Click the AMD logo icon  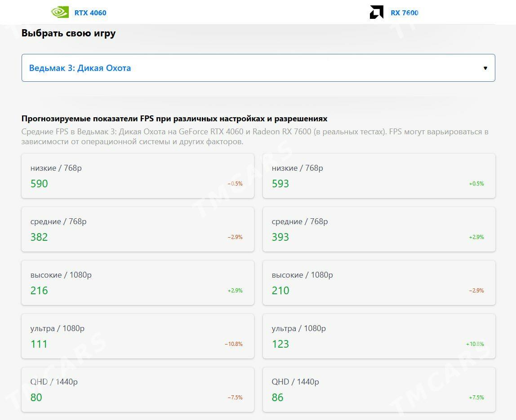(x=377, y=12)
